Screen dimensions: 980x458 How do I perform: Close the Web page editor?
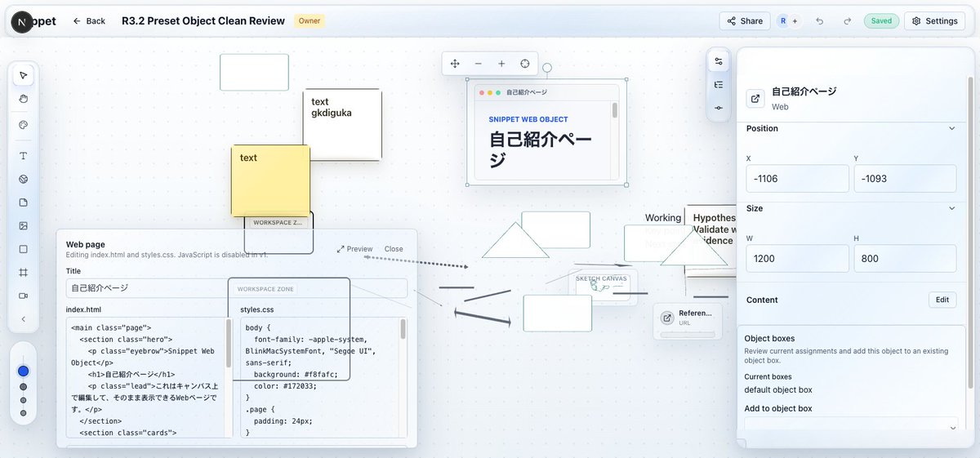[394, 249]
